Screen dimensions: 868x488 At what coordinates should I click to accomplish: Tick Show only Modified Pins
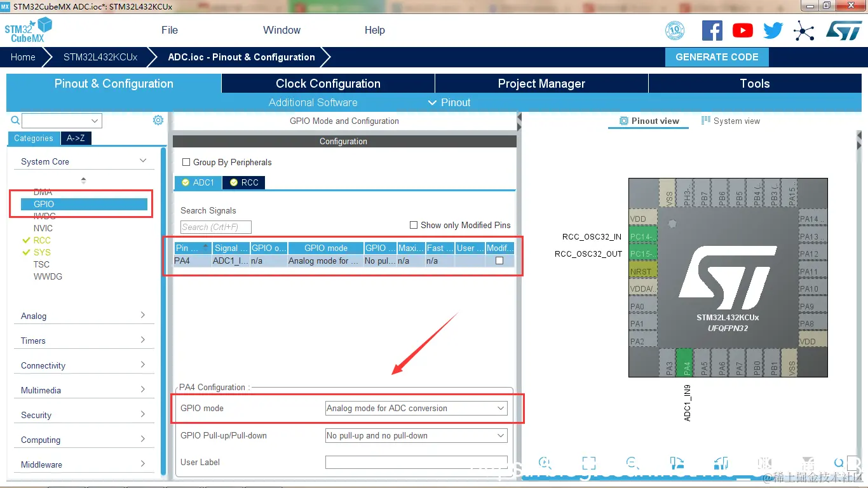tap(414, 225)
